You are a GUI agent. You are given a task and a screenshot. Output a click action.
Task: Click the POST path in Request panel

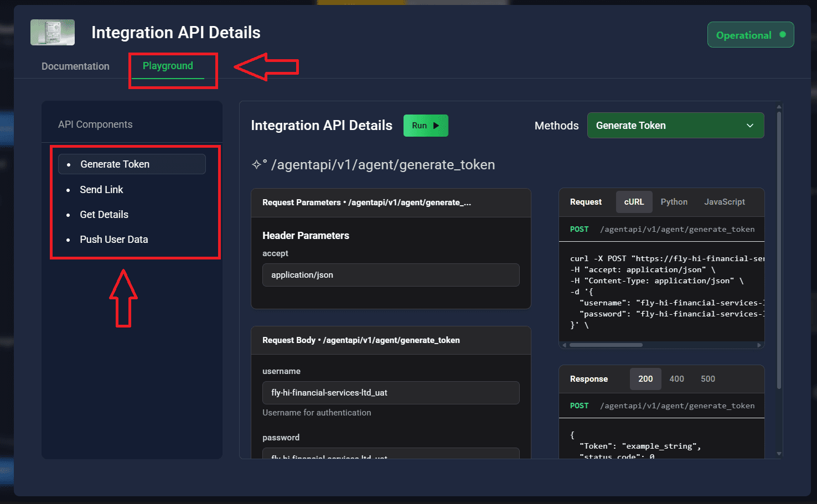[678, 229]
